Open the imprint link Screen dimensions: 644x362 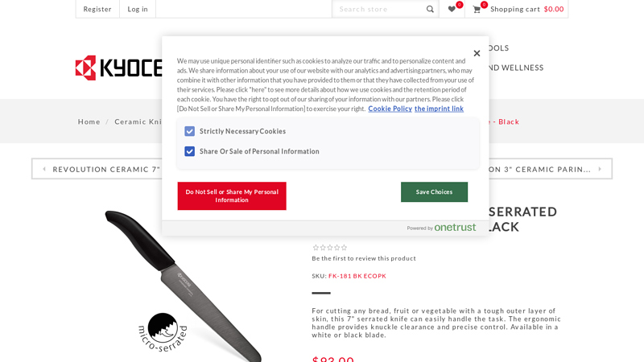coord(439,109)
